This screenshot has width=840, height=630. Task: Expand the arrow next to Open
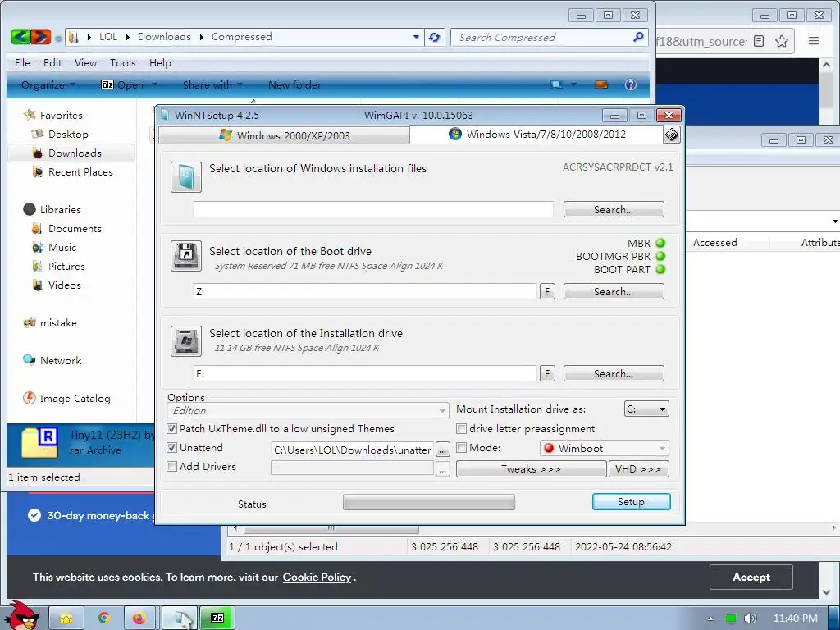[x=154, y=84]
